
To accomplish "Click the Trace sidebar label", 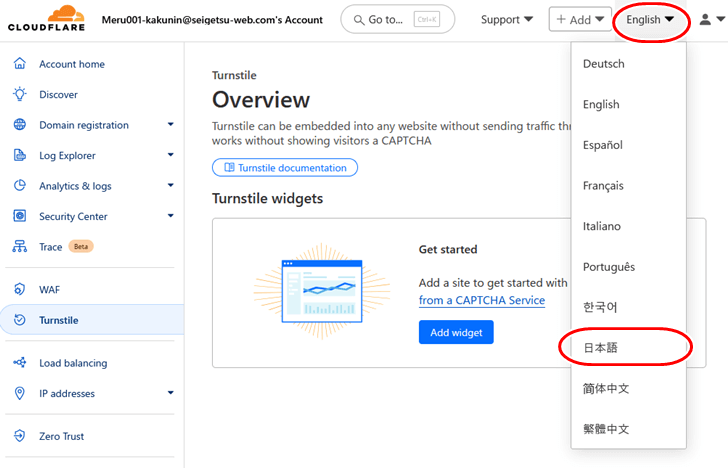I will point(51,247).
